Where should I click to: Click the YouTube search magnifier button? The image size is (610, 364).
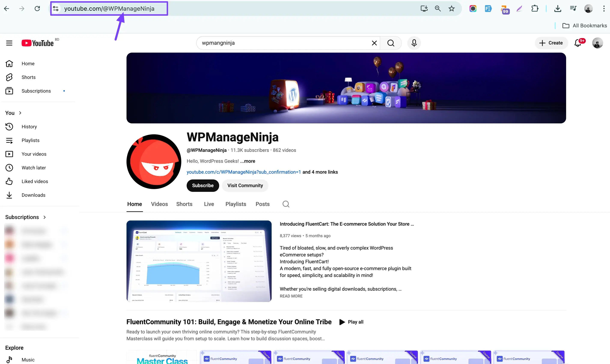coord(391,43)
